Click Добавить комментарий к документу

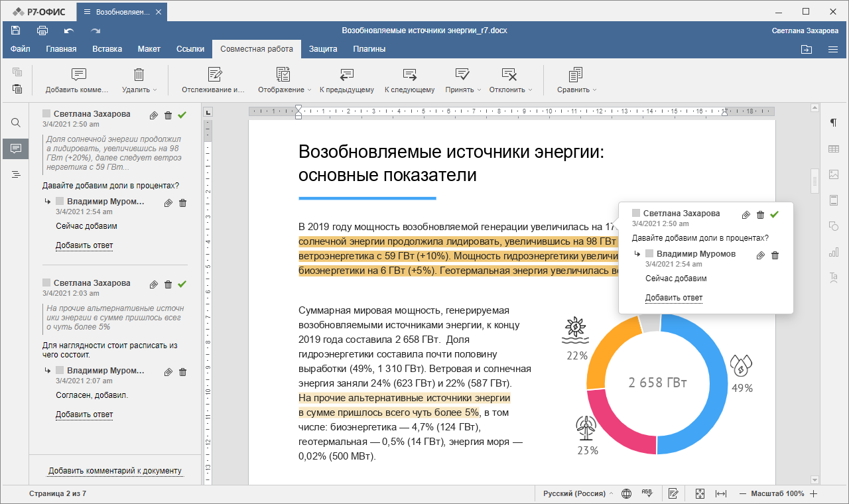point(115,471)
